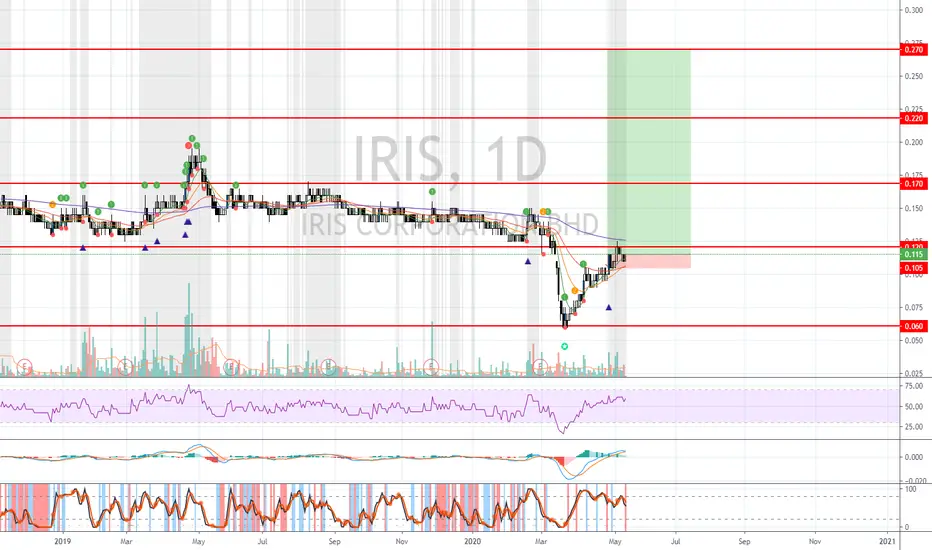Click the Jul 2020 label on time axis
The height and width of the screenshot is (550, 932).
675,541
